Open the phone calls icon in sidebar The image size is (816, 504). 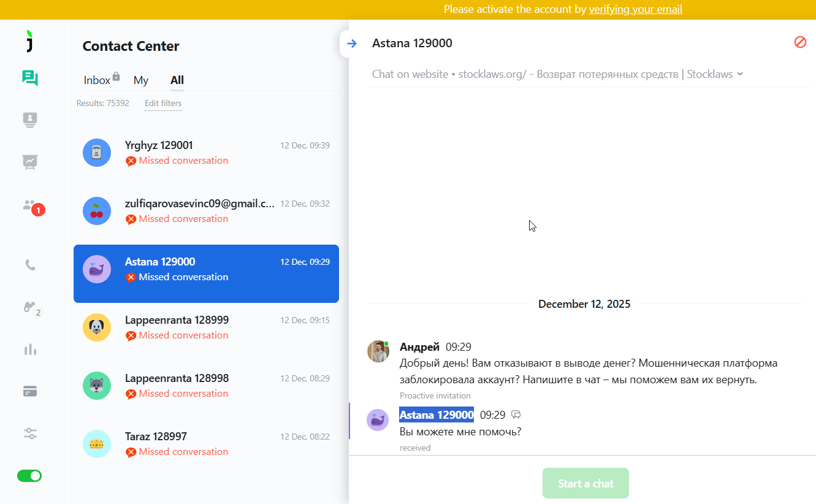(x=30, y=265)
